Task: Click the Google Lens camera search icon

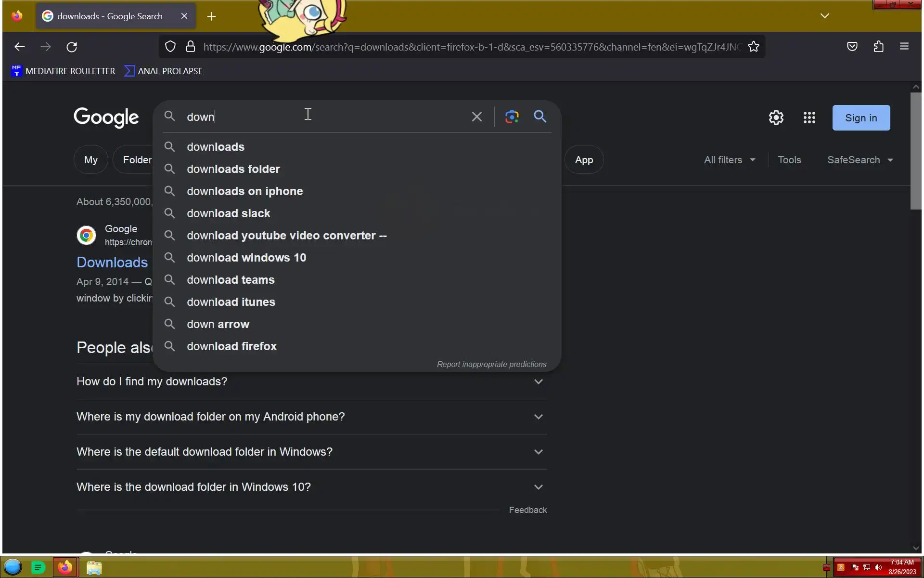Action: pos(512,117)
